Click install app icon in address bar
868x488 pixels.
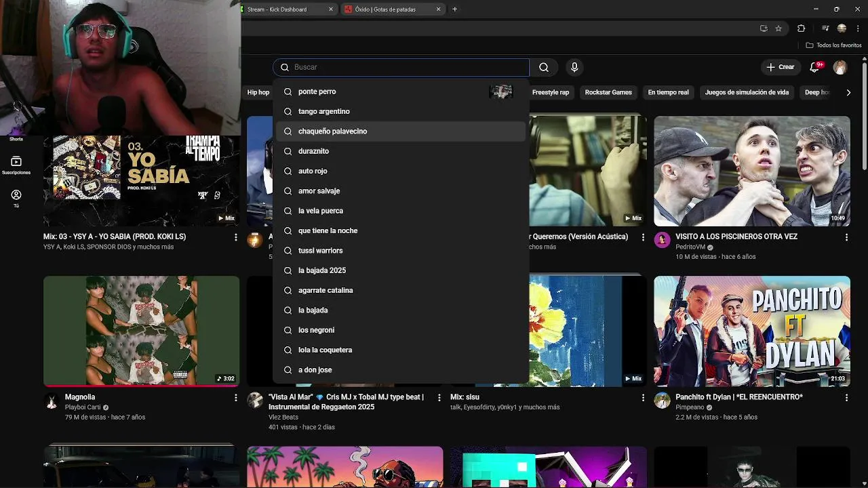tap(764, 28)
